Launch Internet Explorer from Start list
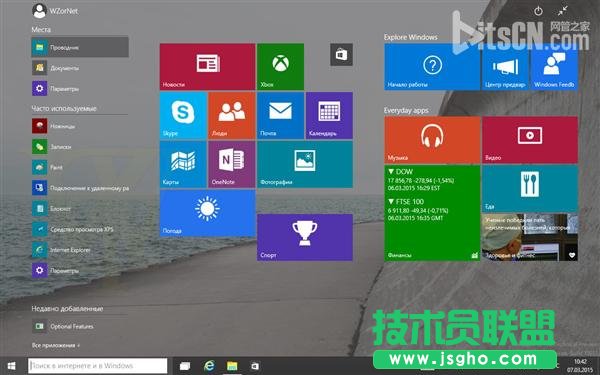This screenshot has height=375, width=600. 80,250
